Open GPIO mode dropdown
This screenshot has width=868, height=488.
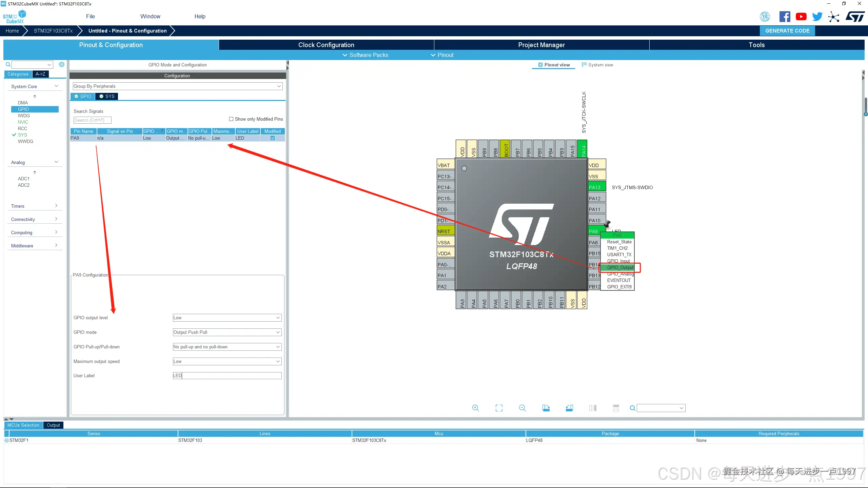coord(227,332)
